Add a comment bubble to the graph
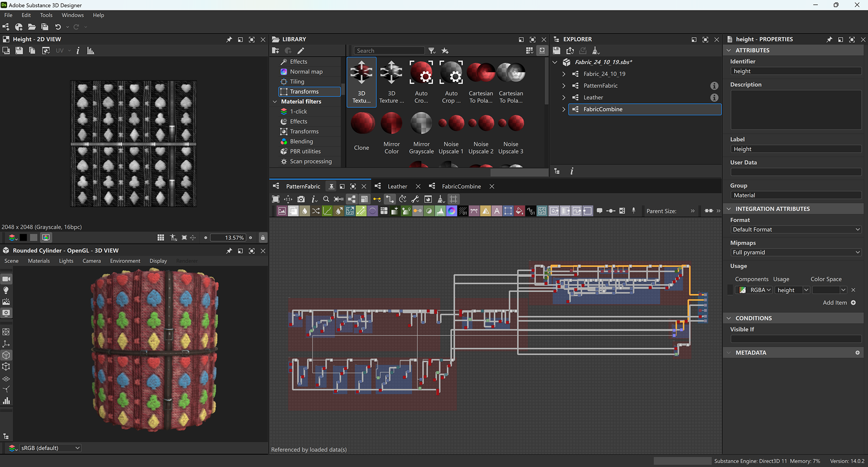This screenshot has width=868, height=467. [599, 211]
